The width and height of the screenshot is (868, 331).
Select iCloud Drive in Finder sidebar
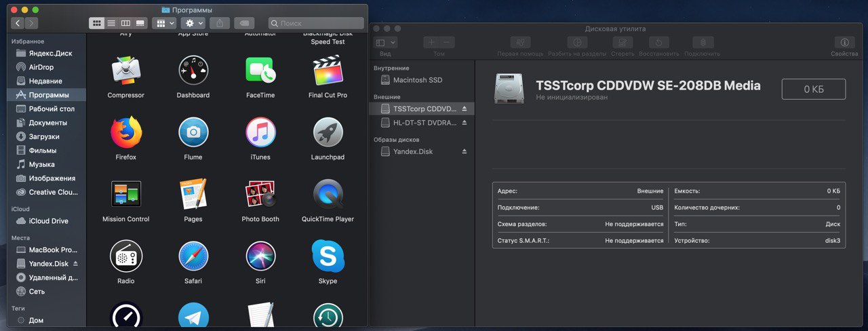click(x=47, y=221)
